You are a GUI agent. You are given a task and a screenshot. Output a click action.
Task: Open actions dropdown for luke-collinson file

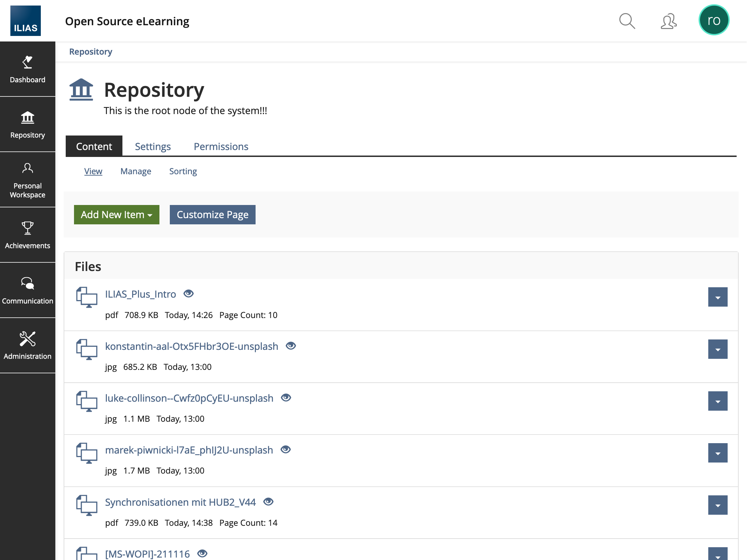click(718, 401)
